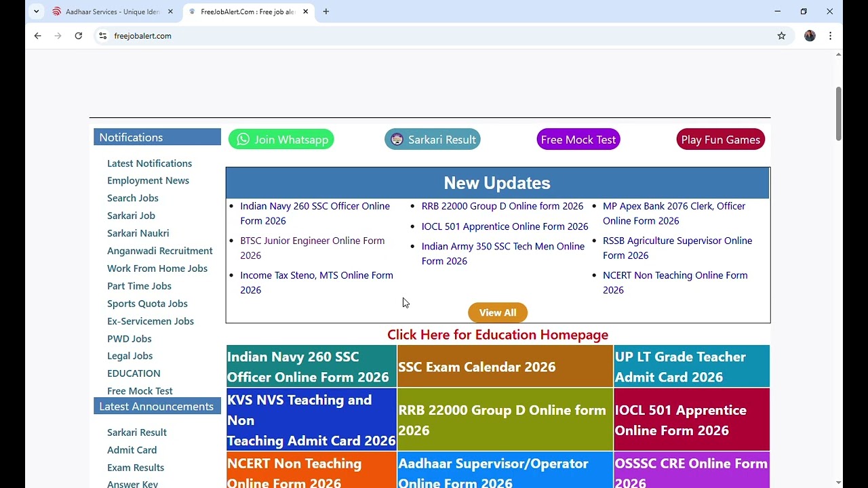Open Sports Quota Jobs link
Screen dimensions: 868x488
coord(147,304)
